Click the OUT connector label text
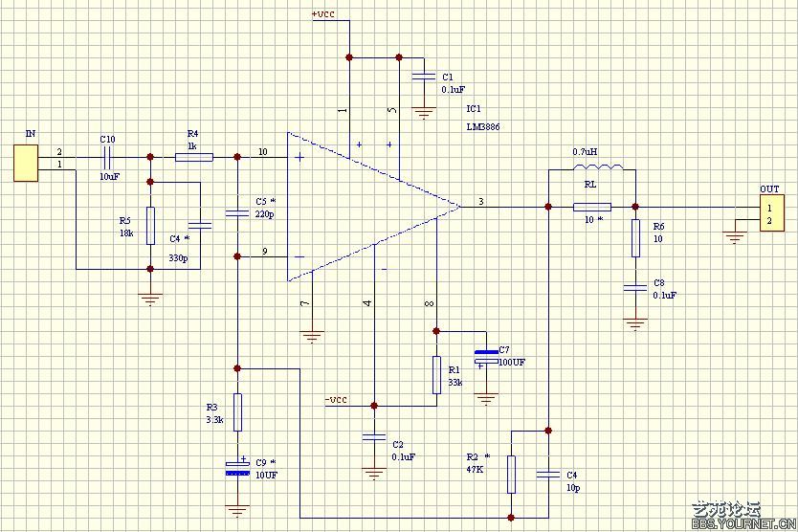The image size is (798, 532). (769, 188)
